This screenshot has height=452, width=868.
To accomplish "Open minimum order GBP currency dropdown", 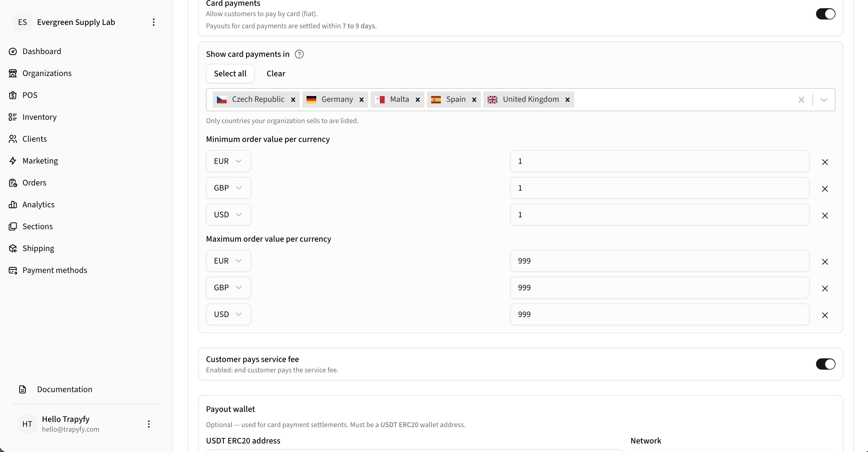I will 228,188.
